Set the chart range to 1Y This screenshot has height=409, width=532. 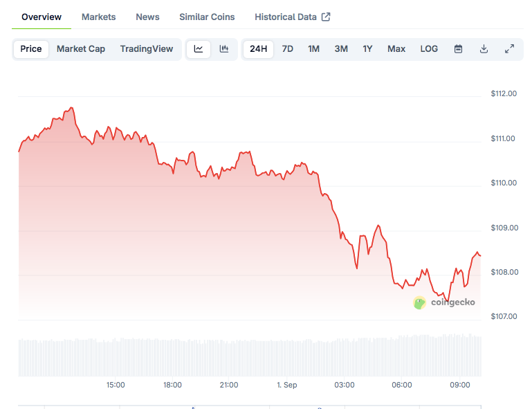(367, 49)
